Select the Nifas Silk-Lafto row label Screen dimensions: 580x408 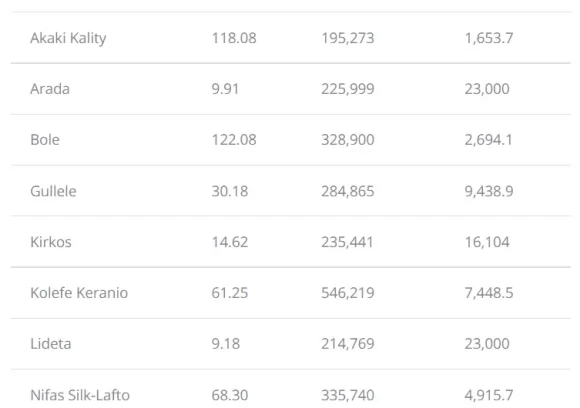click(80, 395)
